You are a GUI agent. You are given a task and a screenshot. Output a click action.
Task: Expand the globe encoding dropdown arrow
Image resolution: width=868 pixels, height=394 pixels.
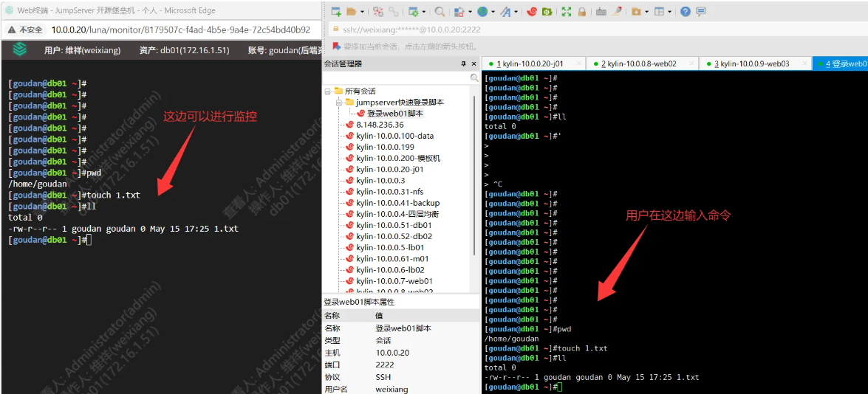click(493, 12)
